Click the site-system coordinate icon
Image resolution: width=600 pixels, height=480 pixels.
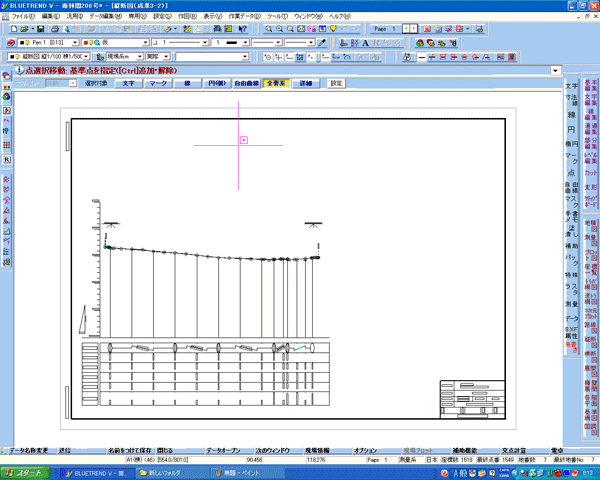(x=100, y=57)
